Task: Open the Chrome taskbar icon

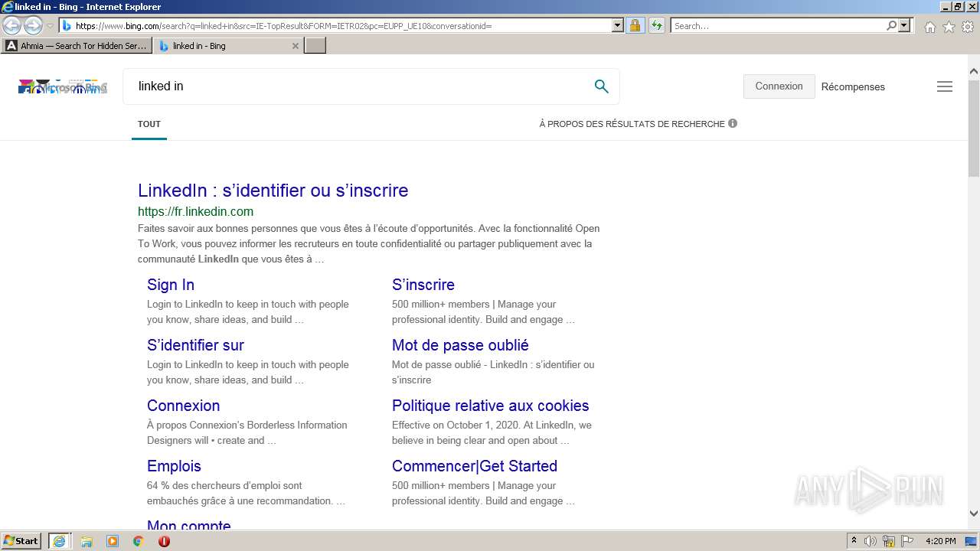Action: click(139, 541)
